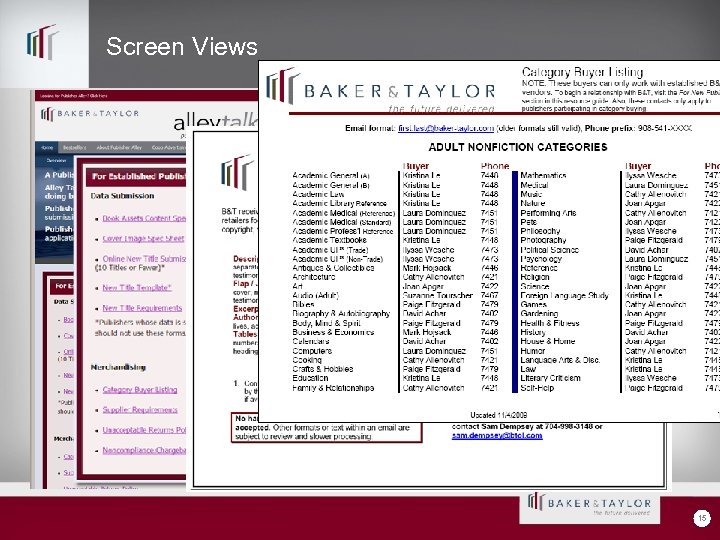Click the 'Gardening' category row
This screenshot has width=720, height=540.
click(x=539, y=314)
